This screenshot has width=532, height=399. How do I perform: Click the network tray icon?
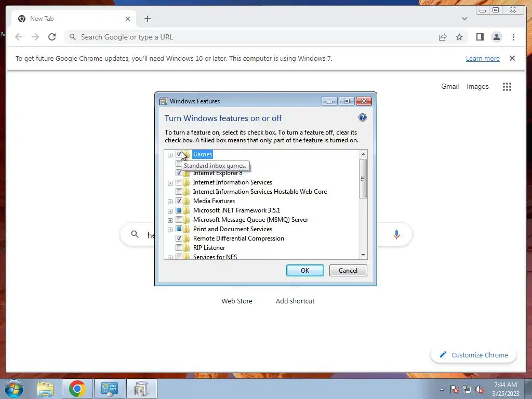click(x=467, y=389)
